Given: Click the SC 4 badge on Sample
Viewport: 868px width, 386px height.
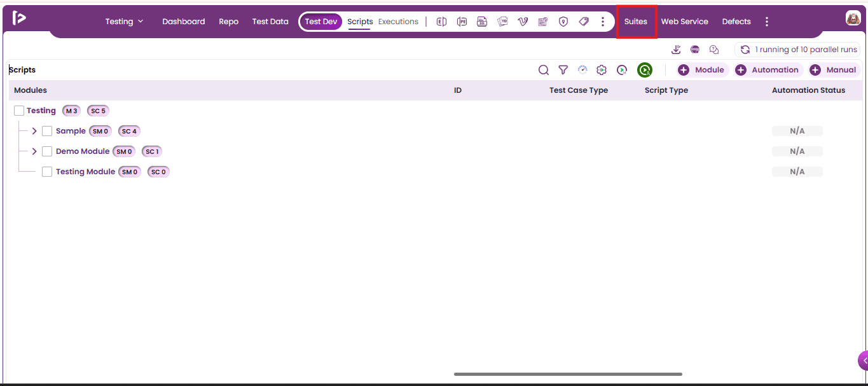Looking at the screenshot, I should pos(129,131).
